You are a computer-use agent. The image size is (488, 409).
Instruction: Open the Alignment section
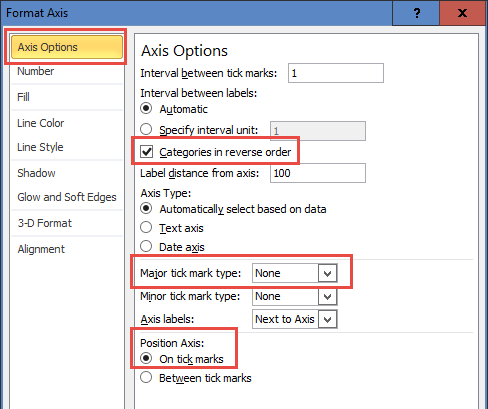coord(41,249)
